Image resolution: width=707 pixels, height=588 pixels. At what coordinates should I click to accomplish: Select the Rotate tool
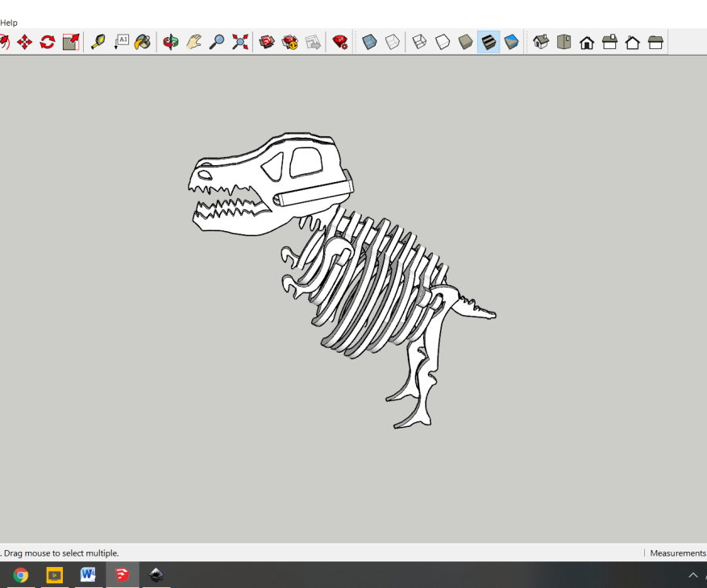point(48,42)
